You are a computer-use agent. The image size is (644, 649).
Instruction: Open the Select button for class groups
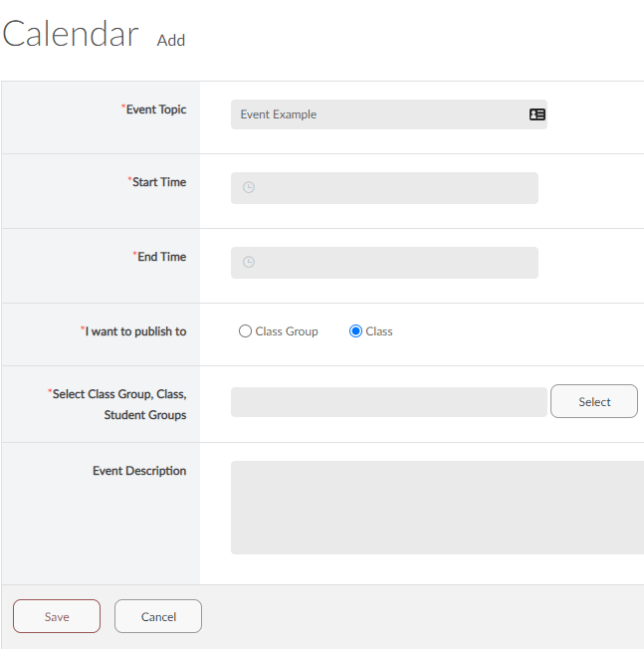594,401
